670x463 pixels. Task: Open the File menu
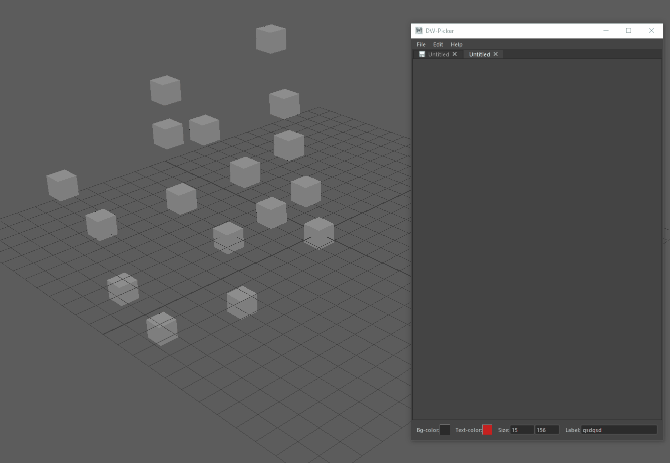(421, 45)
